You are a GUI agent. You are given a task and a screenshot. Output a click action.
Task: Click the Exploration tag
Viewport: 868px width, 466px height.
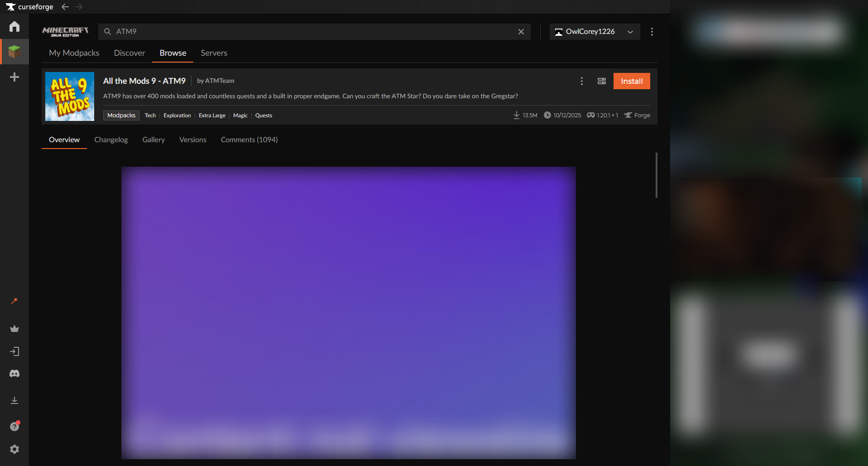177,115
